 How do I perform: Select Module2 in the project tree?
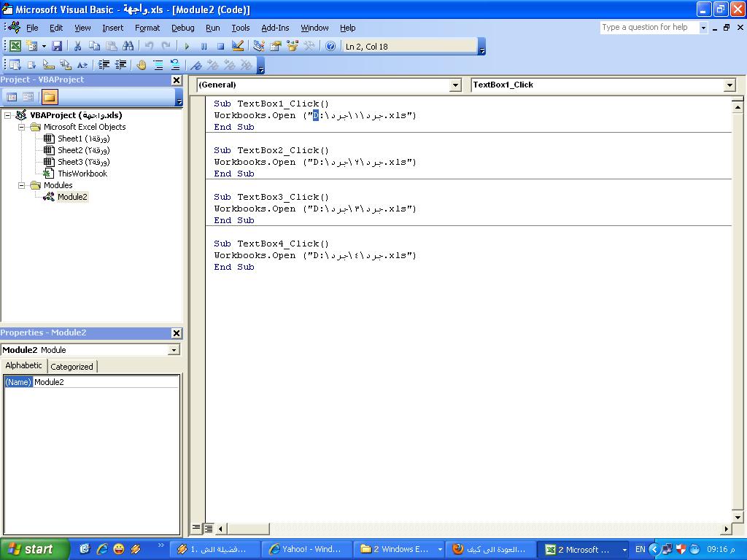pos(72,197)
